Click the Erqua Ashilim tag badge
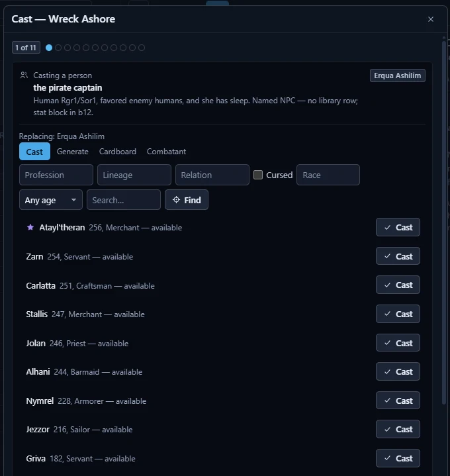 pyautogui.click(x=398, y=75)
